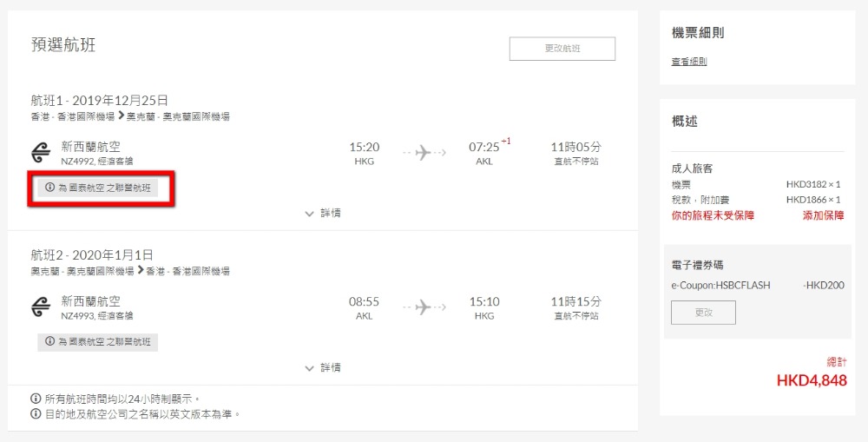Click the Air New Zealand logo for flight 1
The height and width of the screenshot is (442, 868).
(41, 153)
